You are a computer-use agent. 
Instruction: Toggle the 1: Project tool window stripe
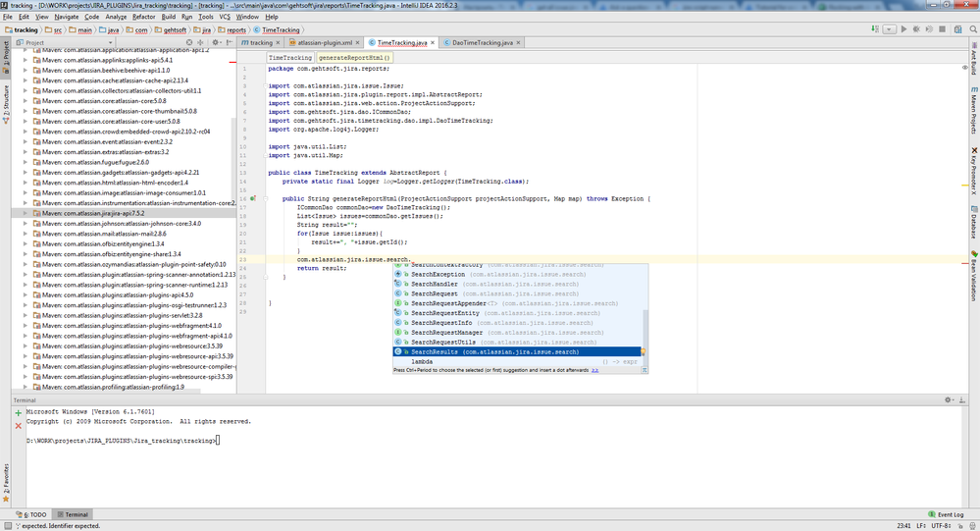tap(6, 58)
